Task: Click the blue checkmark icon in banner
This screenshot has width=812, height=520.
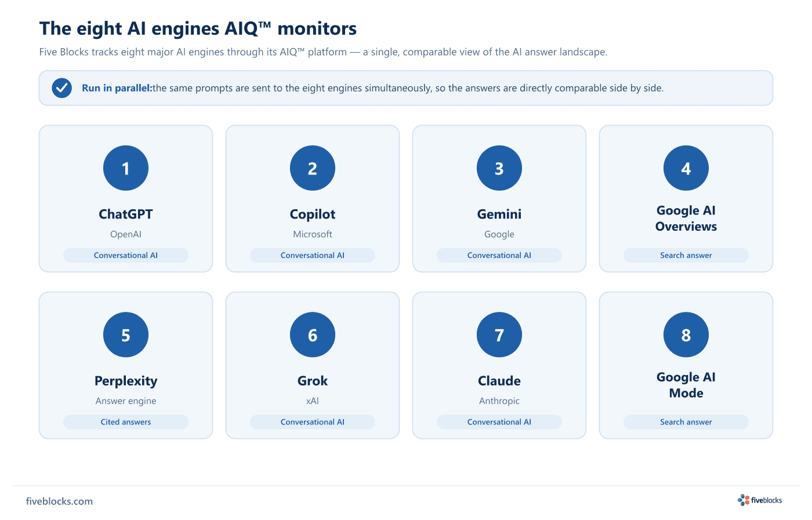Action: [61, 88]
